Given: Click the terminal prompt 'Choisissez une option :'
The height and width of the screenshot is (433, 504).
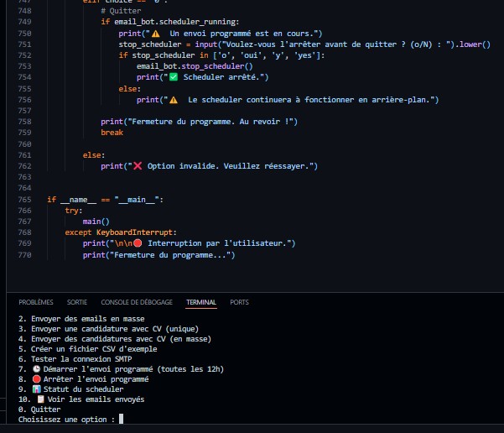Looking at the screenshot, I should click(66, 420).
